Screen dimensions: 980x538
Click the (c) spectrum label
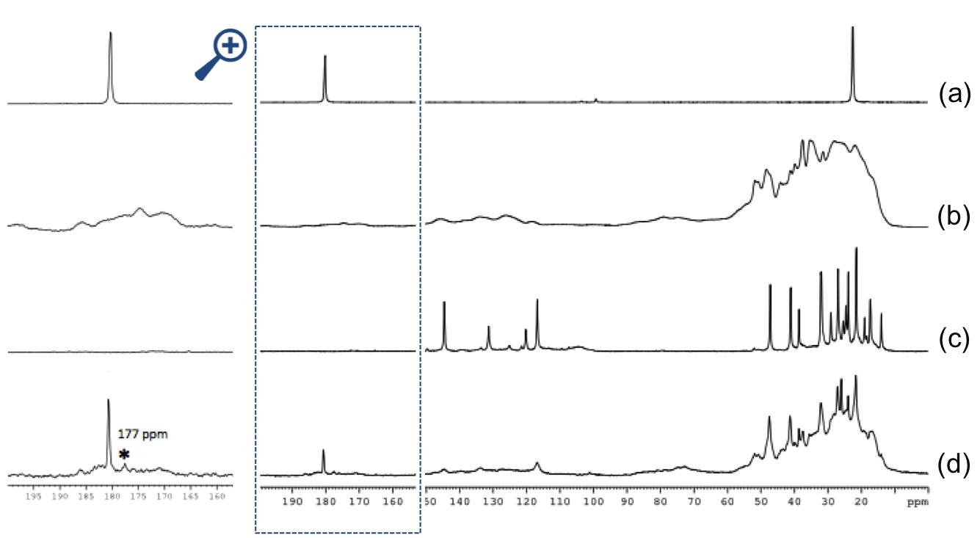(954, 339)
